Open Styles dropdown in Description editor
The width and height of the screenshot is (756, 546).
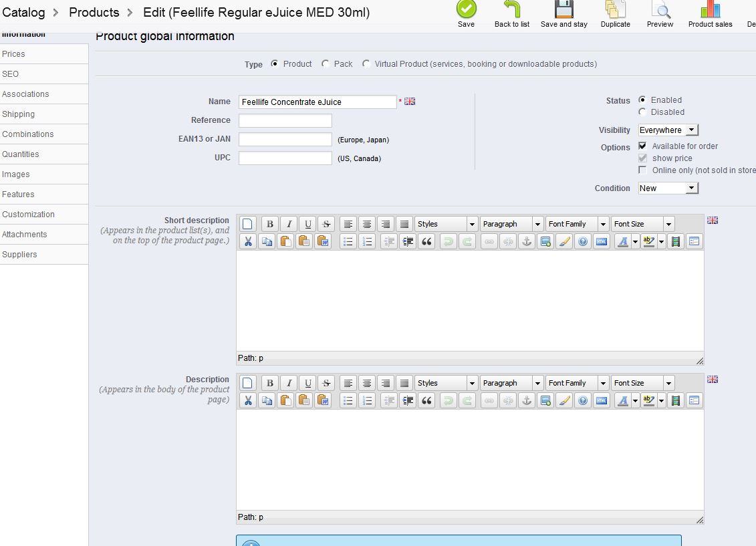446,383
